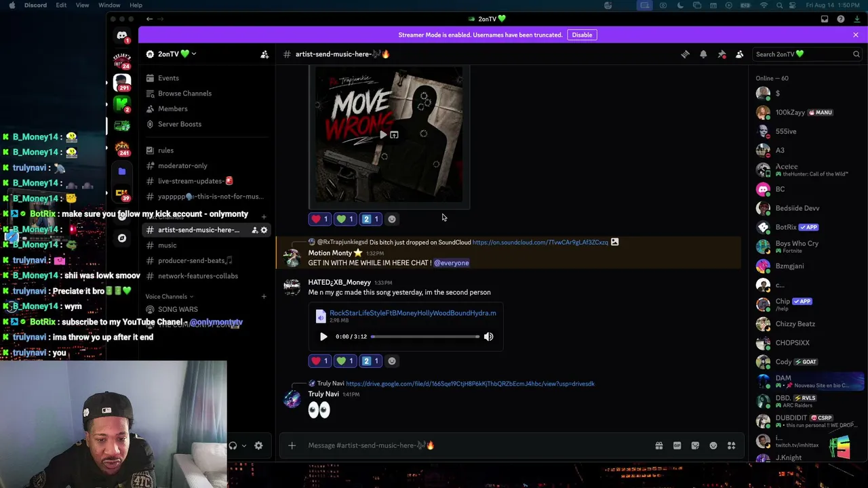This screenshot has width=868, height=488.
Task: Toggle red heart reaction under audio file
Action: [319, 361]
